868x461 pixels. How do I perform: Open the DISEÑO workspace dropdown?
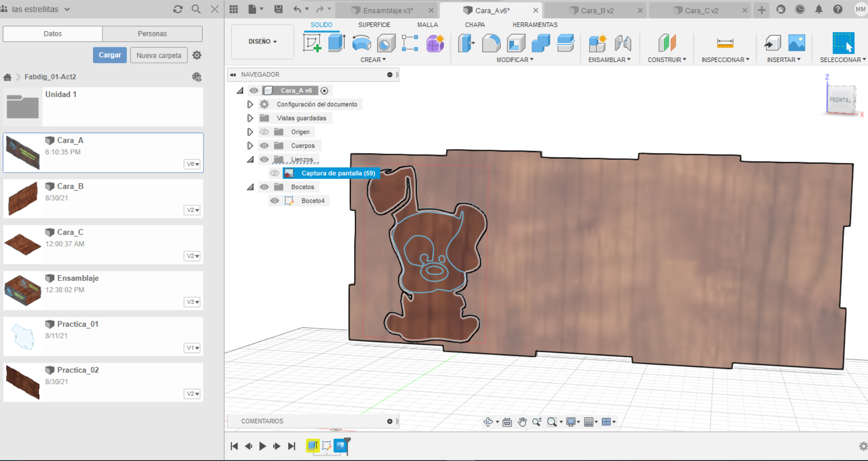pyautogui.click(x=262, y=42)
